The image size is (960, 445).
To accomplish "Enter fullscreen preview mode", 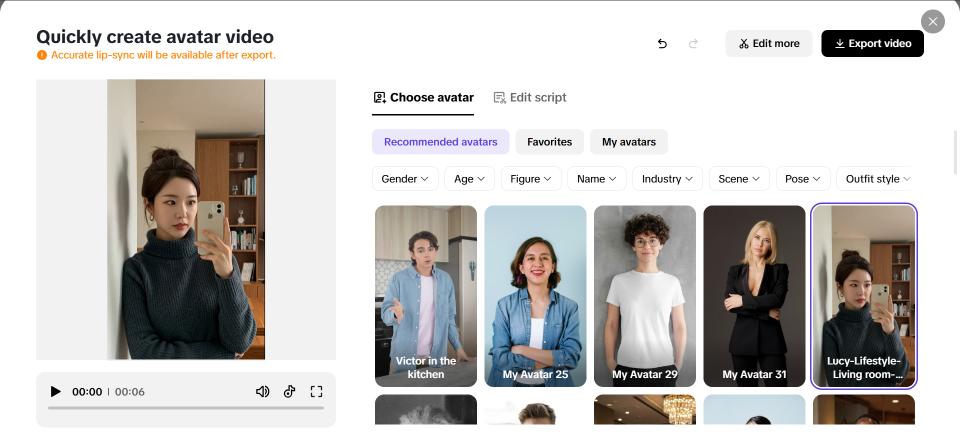I will [316, 392].
